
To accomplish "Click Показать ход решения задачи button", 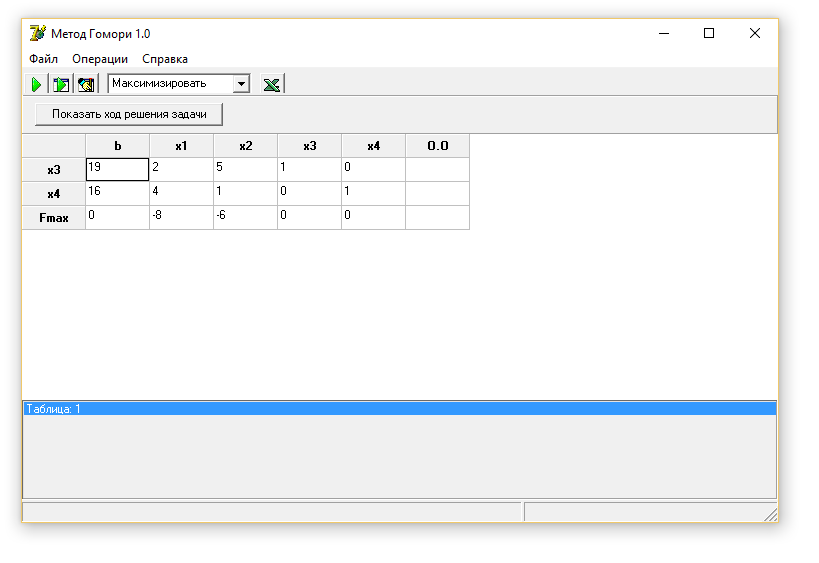I will click(x=129, y=114).
